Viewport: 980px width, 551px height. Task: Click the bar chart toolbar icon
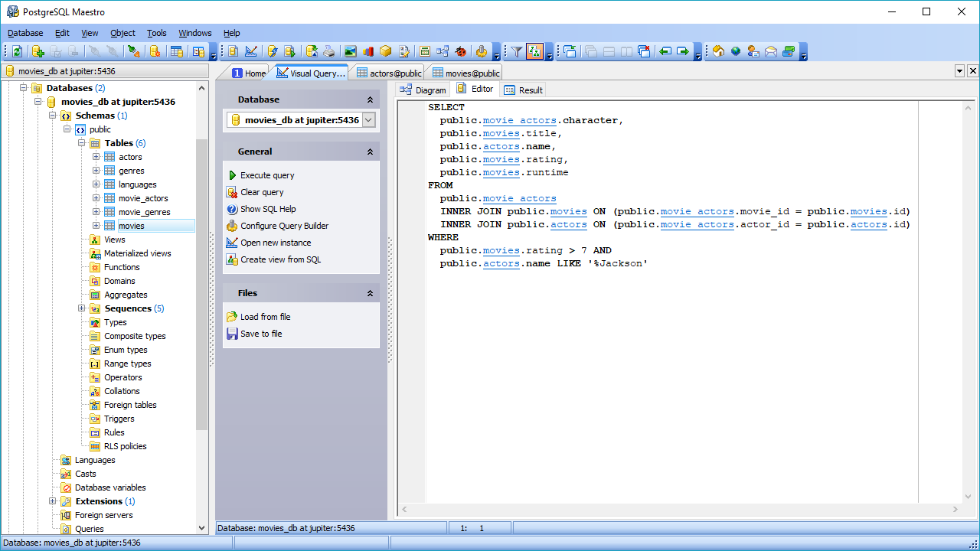pyautogui.click(x=368, y=51)
